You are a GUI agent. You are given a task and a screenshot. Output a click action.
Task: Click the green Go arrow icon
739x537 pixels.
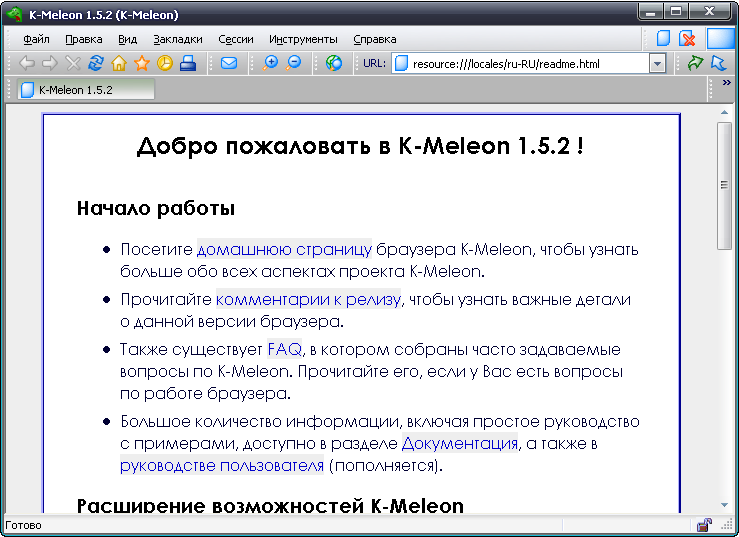[x=695, y=63]
